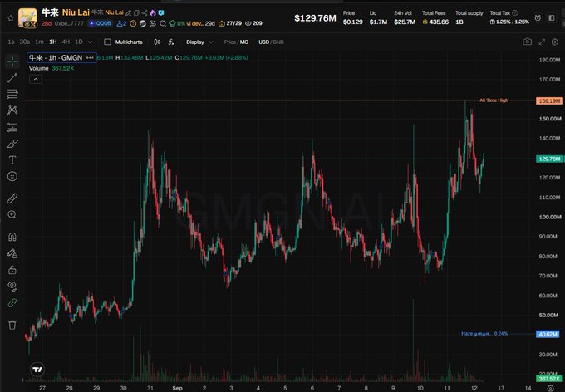Remove drawings with the trash icon

(x=12, y=325)
